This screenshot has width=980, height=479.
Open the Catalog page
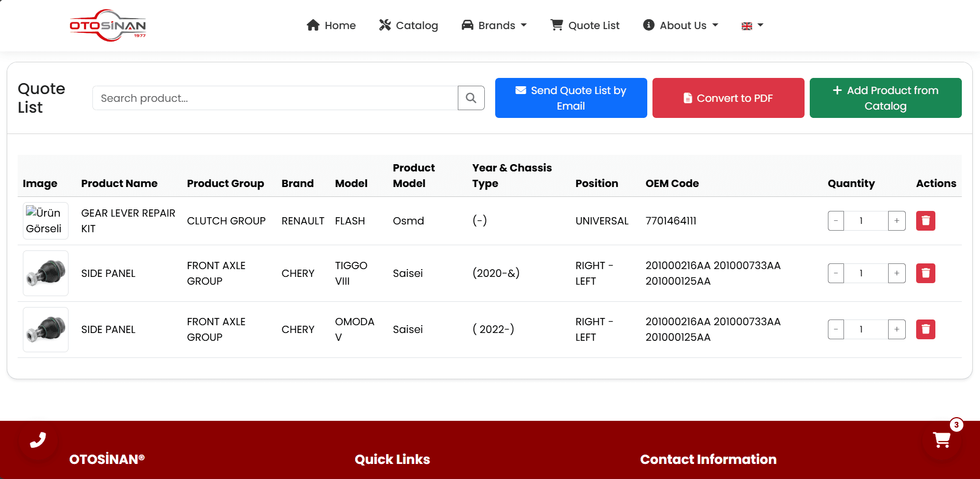409,25
